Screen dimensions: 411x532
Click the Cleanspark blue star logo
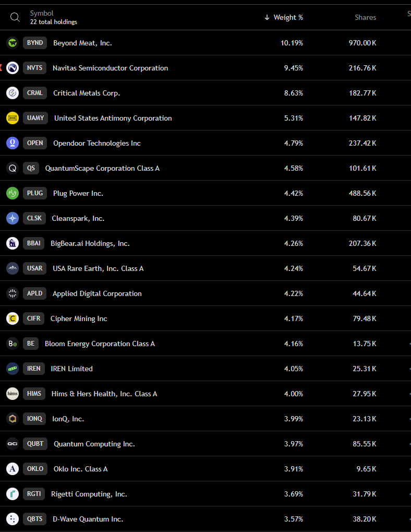coord(13,218)
